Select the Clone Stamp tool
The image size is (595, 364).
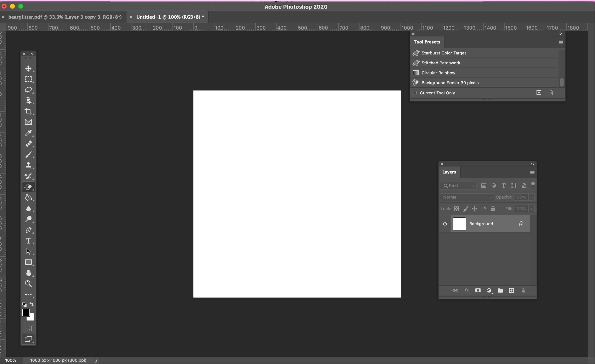click(x=28, y=165)
